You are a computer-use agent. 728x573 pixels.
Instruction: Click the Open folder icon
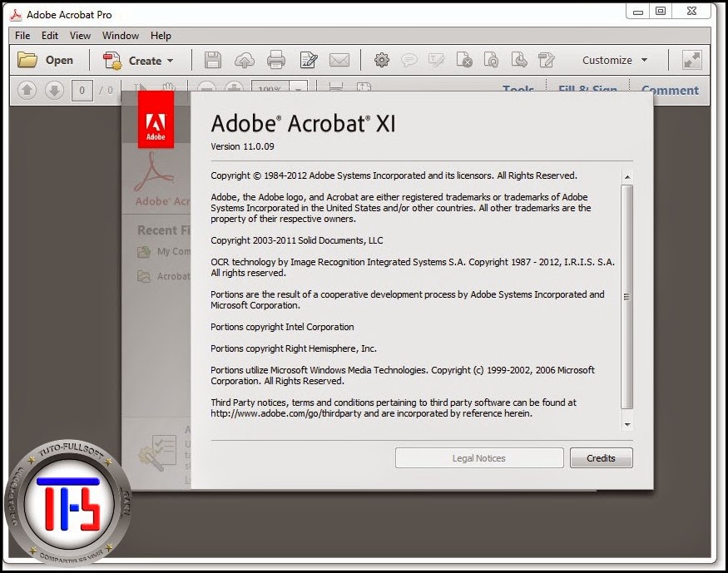[27, 60]
